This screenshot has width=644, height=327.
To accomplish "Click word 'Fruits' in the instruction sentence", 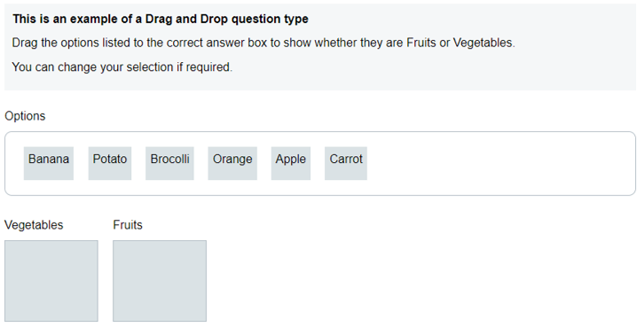I will click(x=421, y=43).
